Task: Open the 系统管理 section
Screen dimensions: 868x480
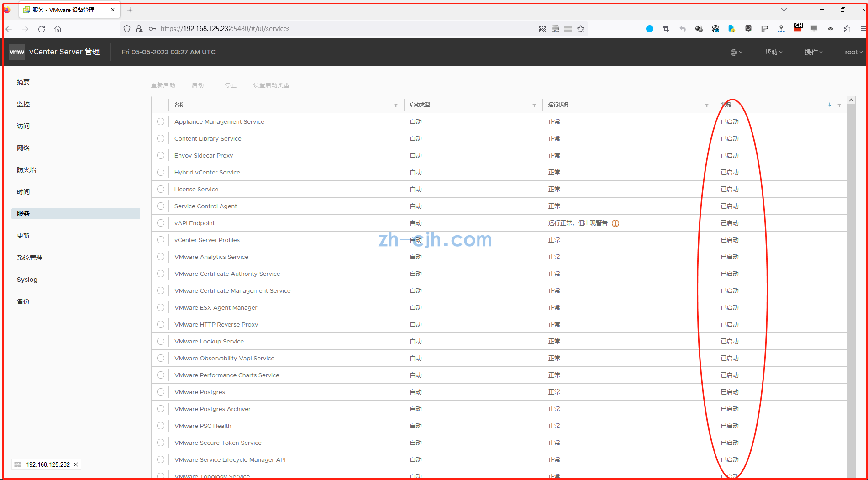Action: 30,258
